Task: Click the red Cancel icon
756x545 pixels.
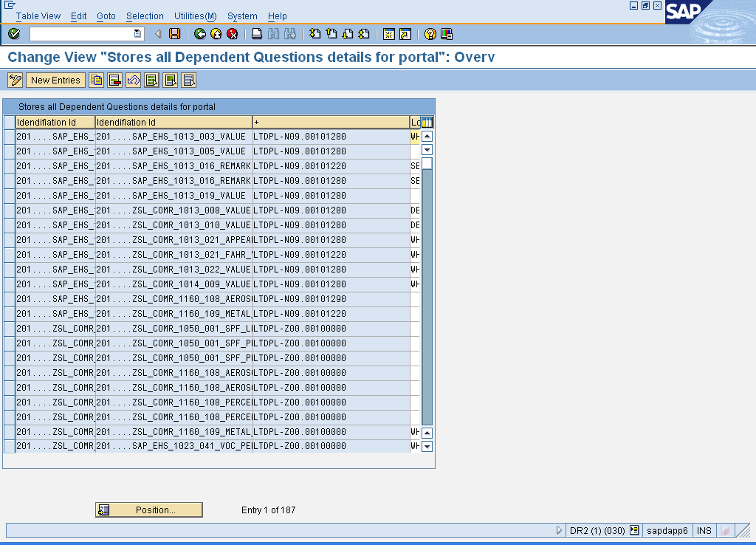Action: coord(233,34)
